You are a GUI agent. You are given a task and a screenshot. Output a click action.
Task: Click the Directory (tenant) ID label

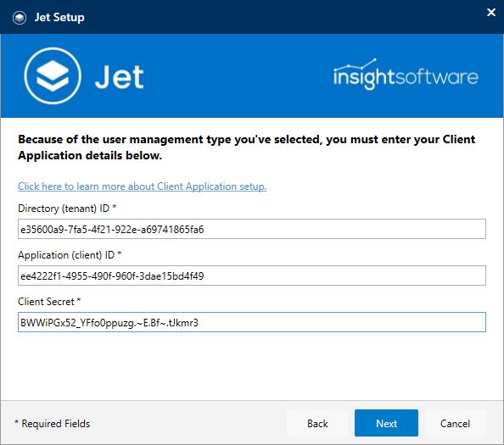coord(67,209)
